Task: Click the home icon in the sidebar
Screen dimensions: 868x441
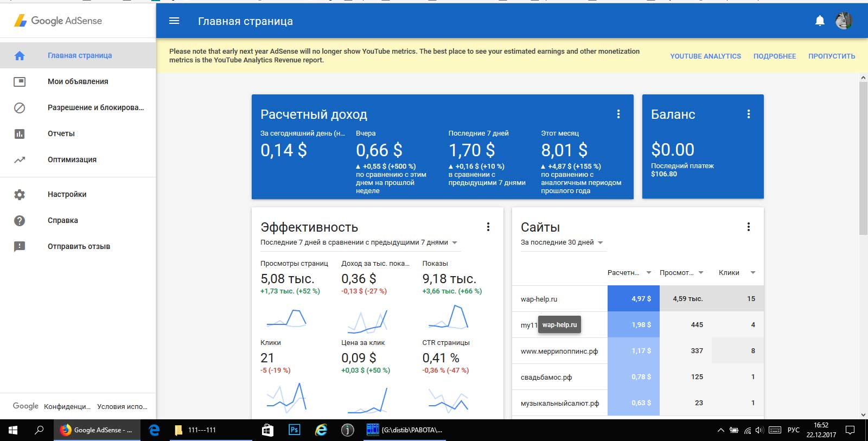Action: coord(20,55)
